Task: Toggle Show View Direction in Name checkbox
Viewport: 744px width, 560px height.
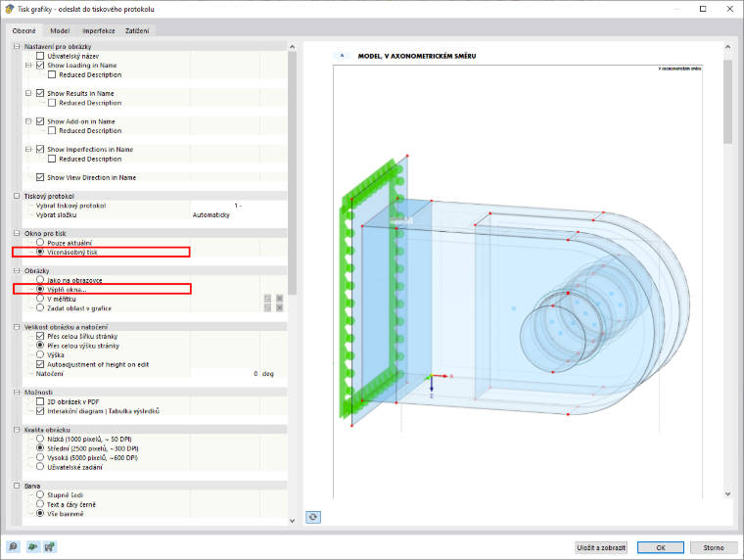Action: click(x=40, y=177)
